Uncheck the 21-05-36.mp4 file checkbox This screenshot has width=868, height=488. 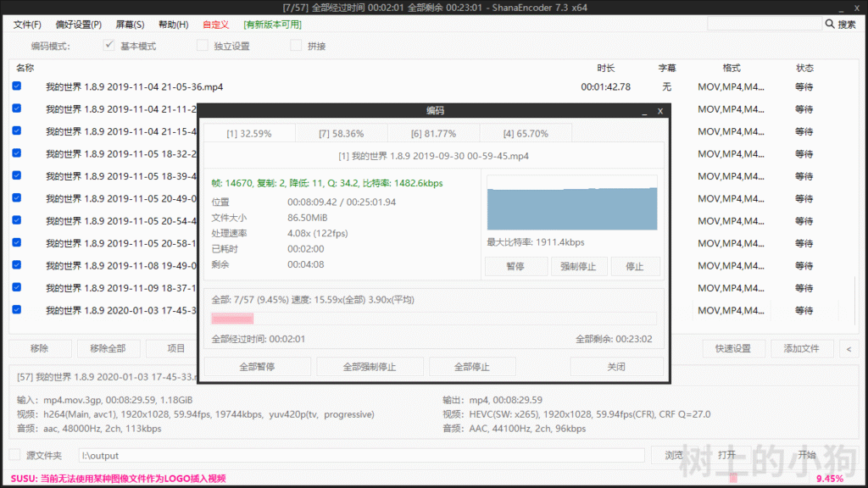[x=17, y=86]
